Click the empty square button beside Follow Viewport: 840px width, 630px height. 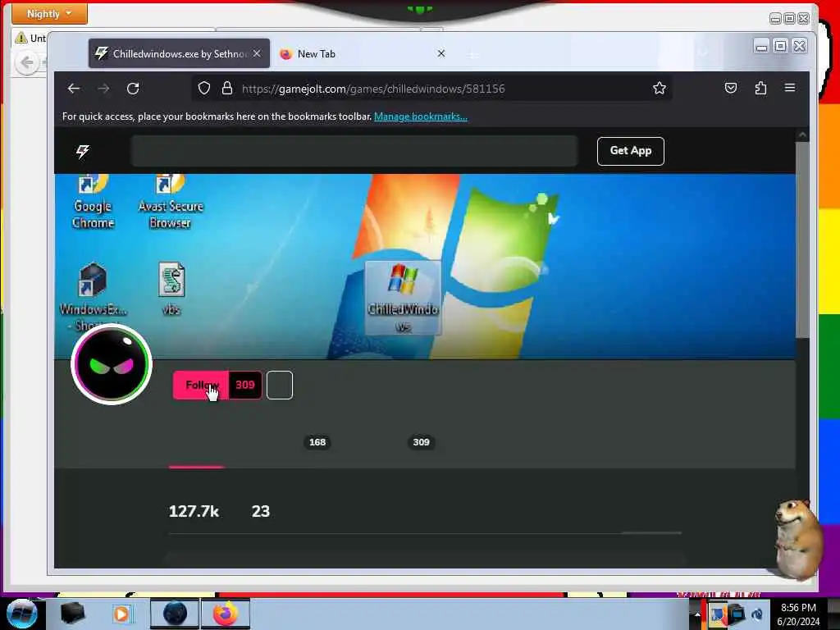(280, 386)
